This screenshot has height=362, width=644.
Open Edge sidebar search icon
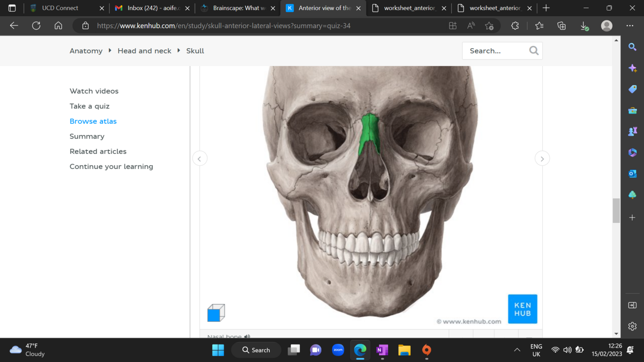coord(632,47)
